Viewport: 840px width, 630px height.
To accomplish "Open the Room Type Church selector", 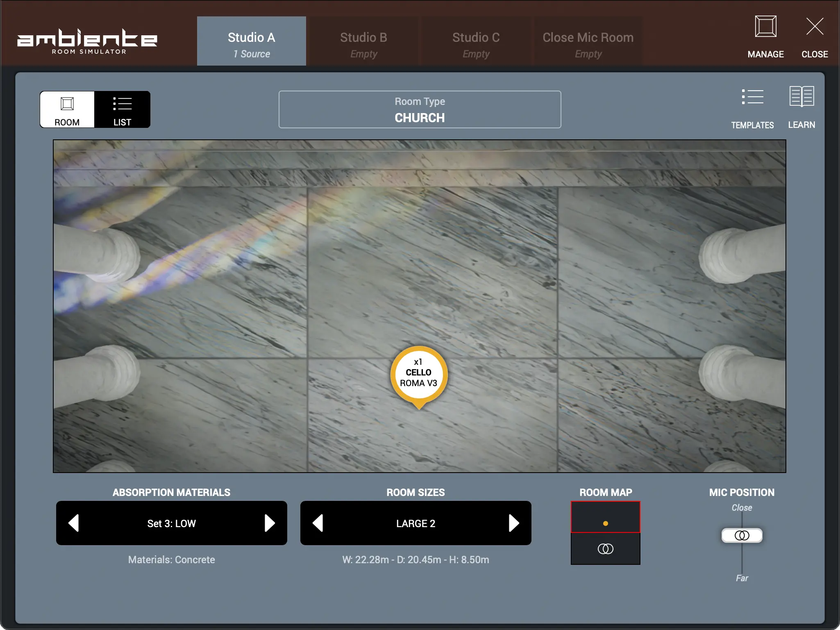I will [420, 110].
